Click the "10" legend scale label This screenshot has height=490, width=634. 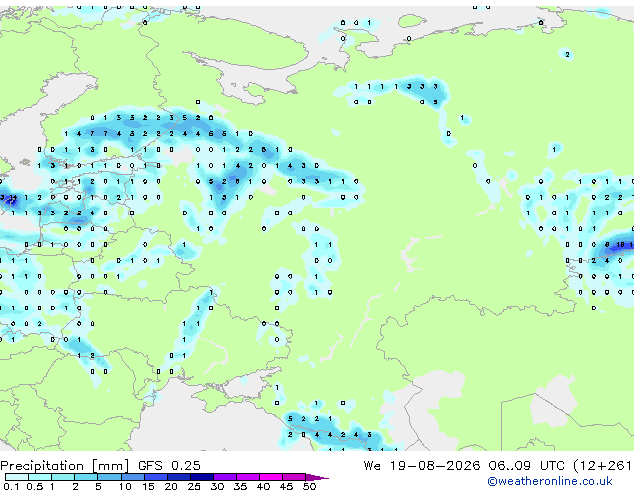coord(125,486)
